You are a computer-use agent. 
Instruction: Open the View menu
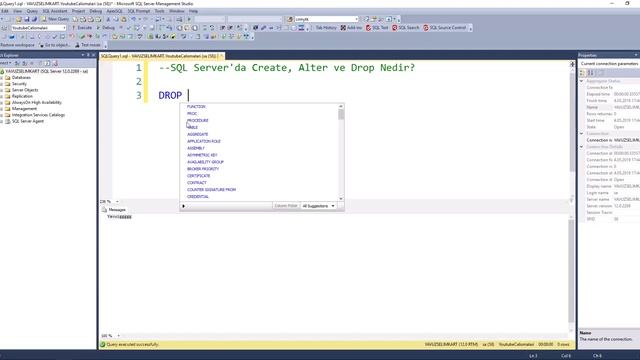tap(18, 11)
